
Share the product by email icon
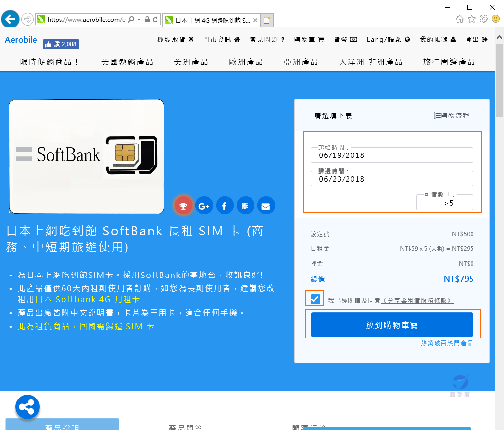point(266,206)
